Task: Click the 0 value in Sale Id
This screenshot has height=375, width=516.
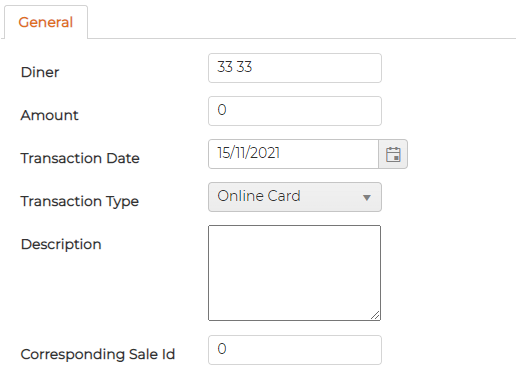Action: pos(222,349)
